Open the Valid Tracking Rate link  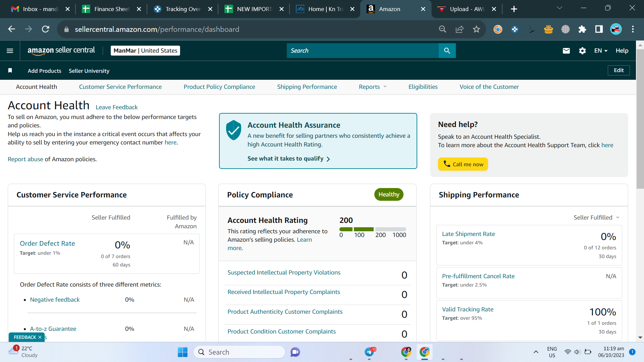coord(468,309)
